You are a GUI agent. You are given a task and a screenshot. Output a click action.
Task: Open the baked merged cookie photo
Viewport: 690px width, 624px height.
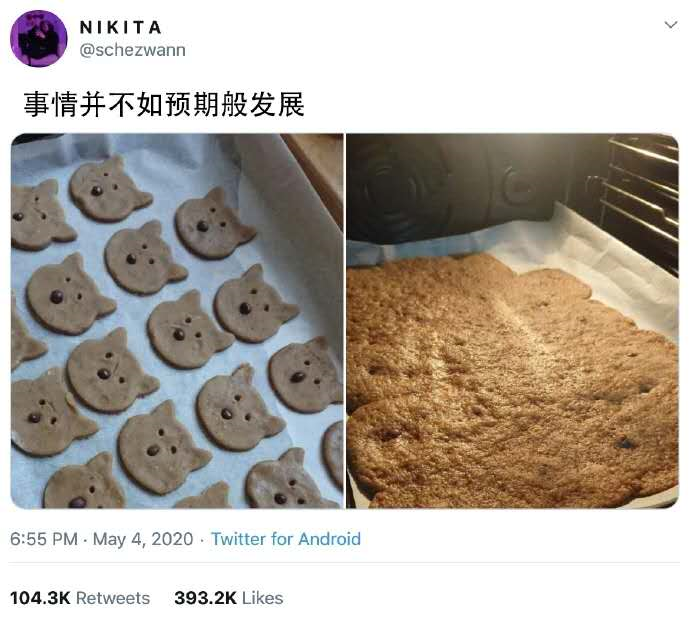pyautogui.click(x=512, y=321)
